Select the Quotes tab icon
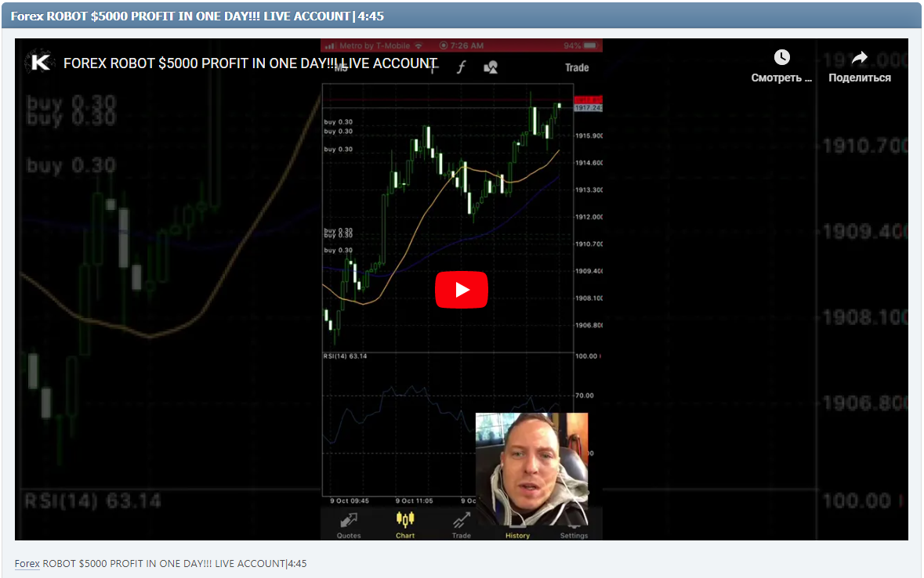924x578 pixels. point(348,521)
